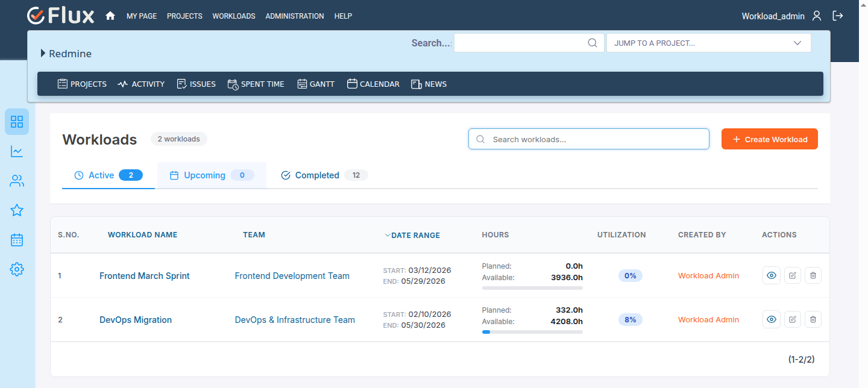Open sidebar dashboard grid icon
This screenshot has width=868, height=388.
pos(17,122)
